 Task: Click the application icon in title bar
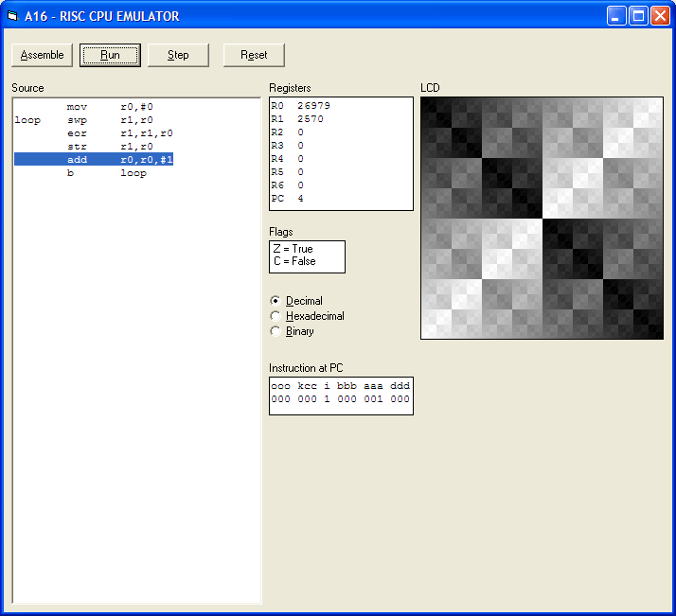point(13,16)
